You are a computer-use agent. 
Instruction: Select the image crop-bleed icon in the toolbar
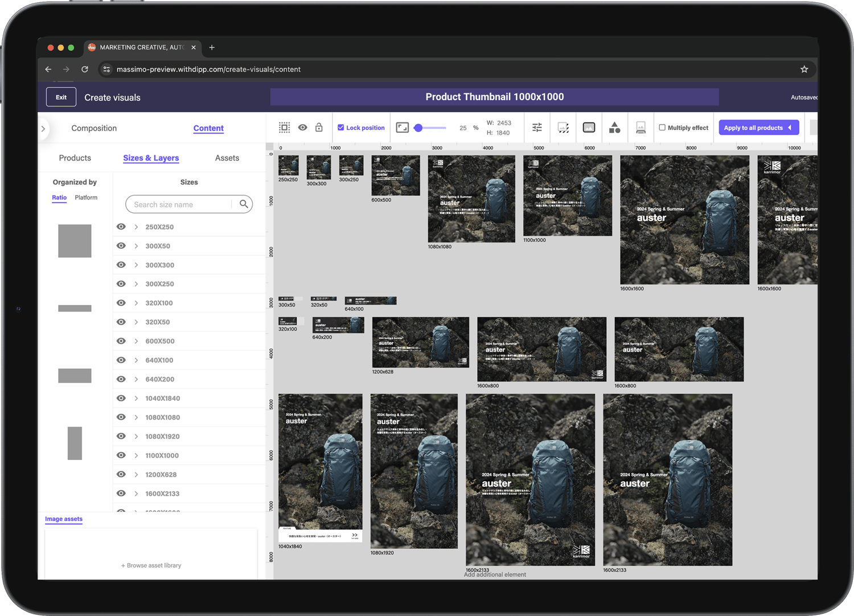(563, 128)
